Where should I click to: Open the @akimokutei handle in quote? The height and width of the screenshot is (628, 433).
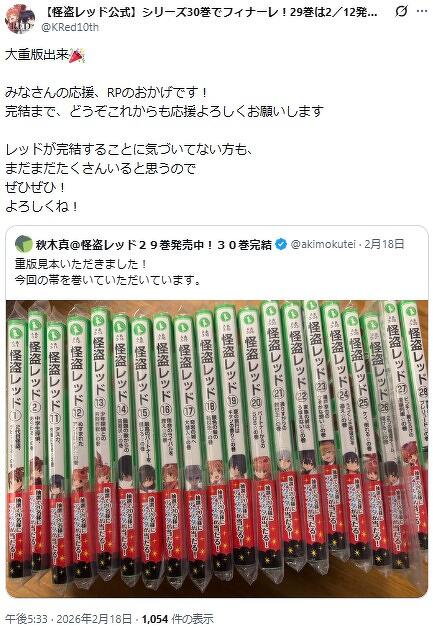point(323,244)
